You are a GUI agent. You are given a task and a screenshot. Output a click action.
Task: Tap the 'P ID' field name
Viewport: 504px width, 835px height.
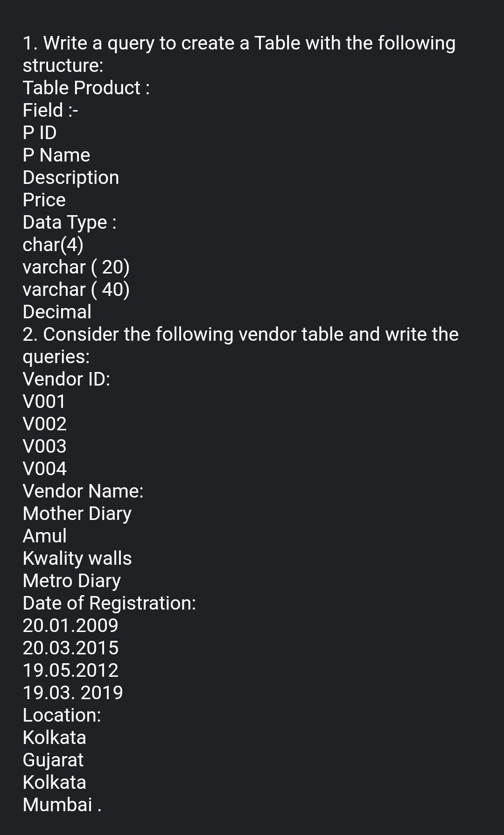[40, 133]
